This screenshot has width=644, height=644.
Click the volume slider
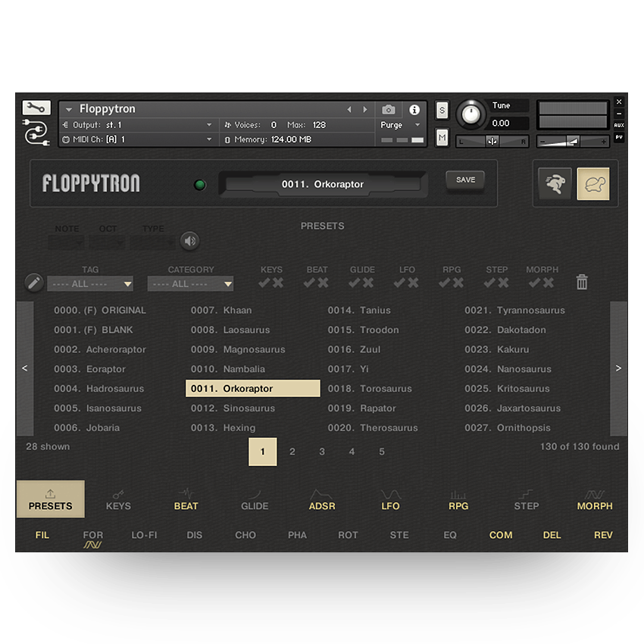pyautogui.click(x=573, y=141)
